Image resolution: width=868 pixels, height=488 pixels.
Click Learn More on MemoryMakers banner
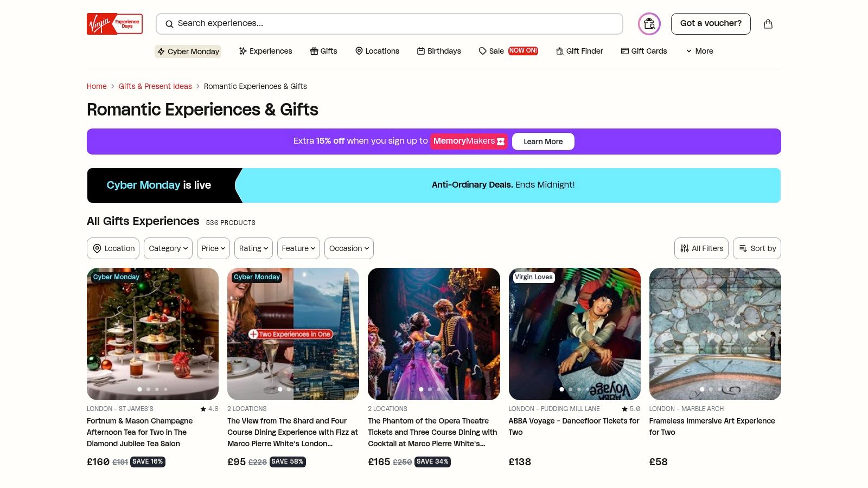pyautogui.click(x=543, y=142)
